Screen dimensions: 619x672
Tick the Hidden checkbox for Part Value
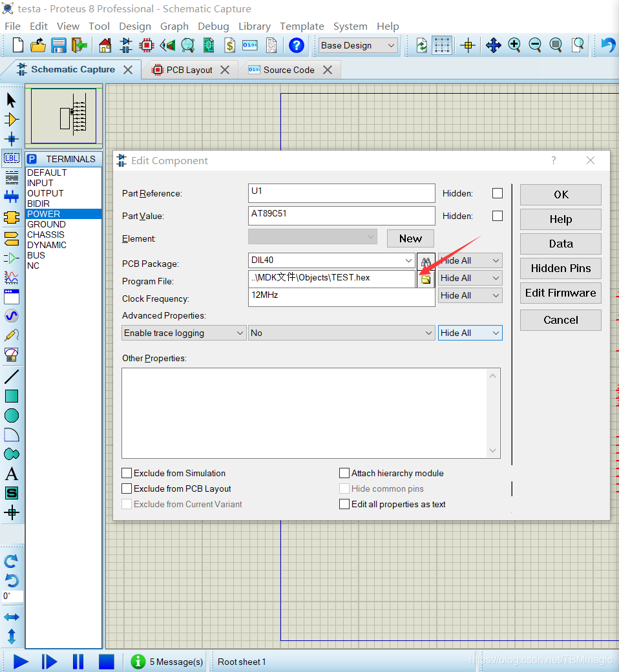click(498, 216)
